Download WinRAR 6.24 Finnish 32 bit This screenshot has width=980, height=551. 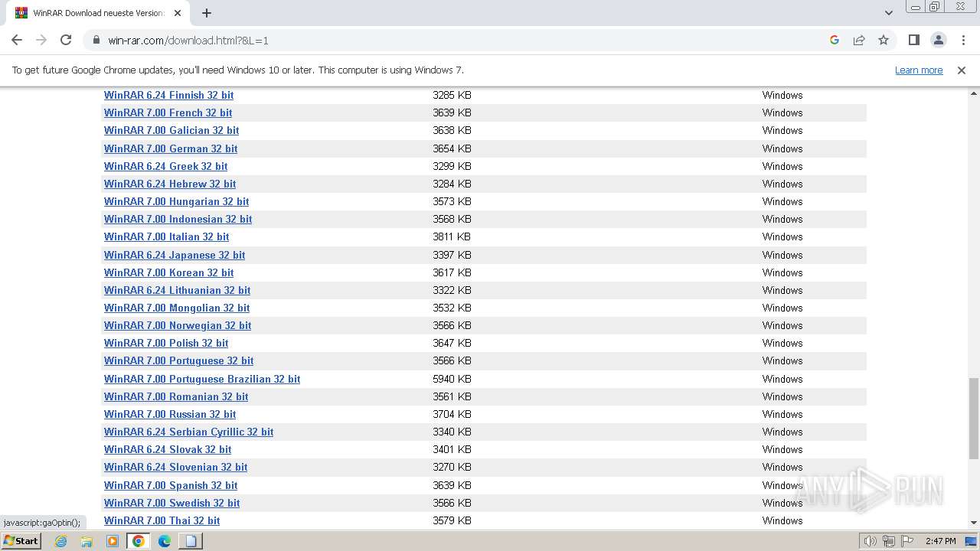click(168, 95)
